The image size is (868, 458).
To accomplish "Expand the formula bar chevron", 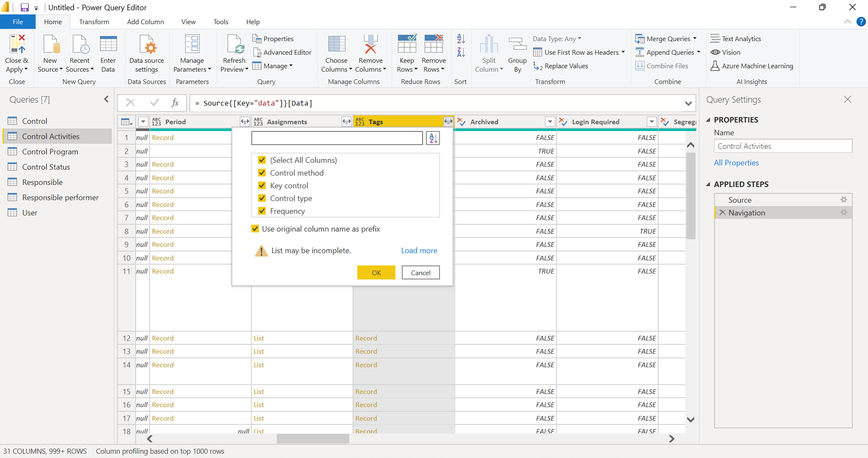I will [688, 103].
